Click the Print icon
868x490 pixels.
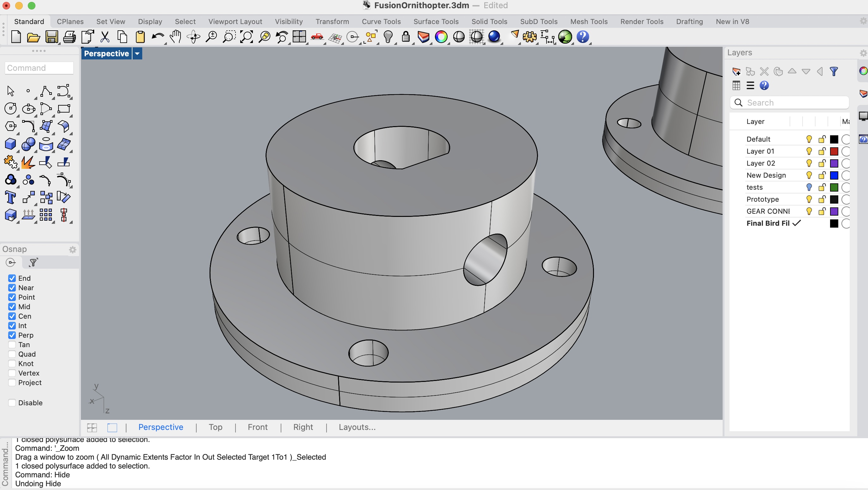pos(69,37)
